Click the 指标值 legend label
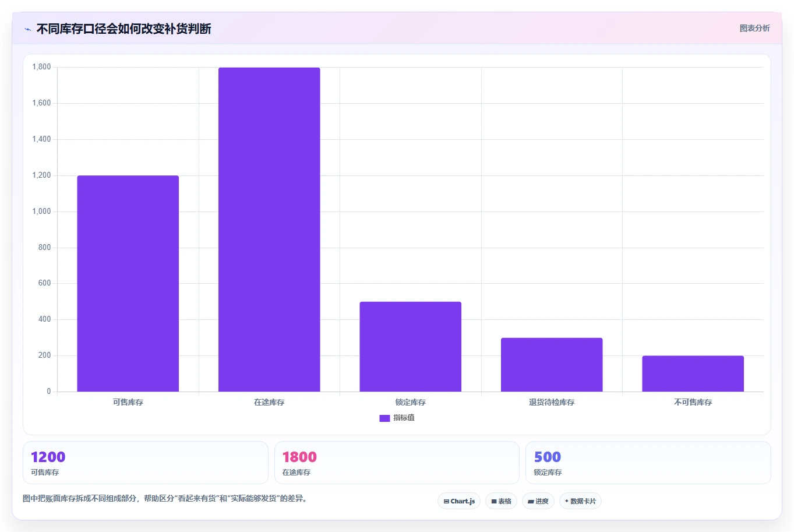The image size is (794, 532). [x=404, y=418]
